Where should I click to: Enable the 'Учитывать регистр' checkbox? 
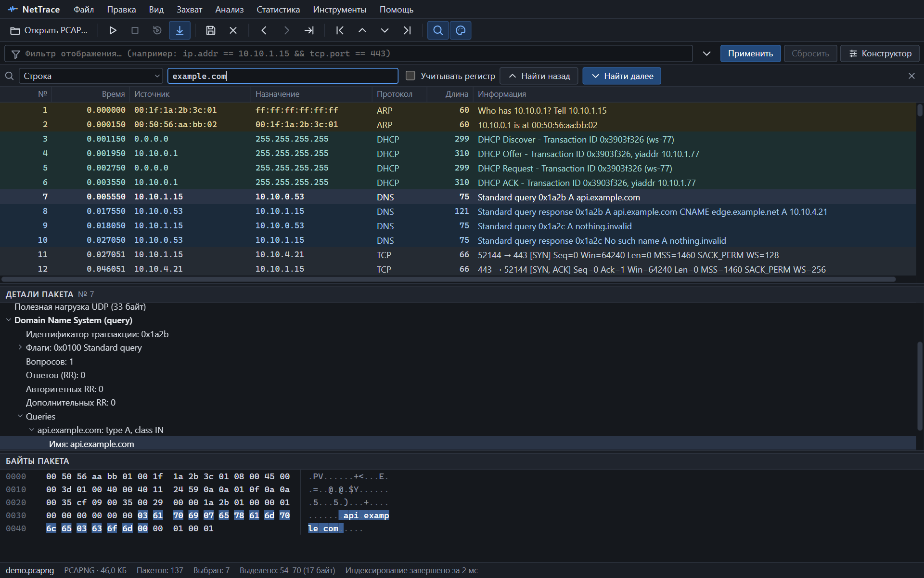coord(411,76)
